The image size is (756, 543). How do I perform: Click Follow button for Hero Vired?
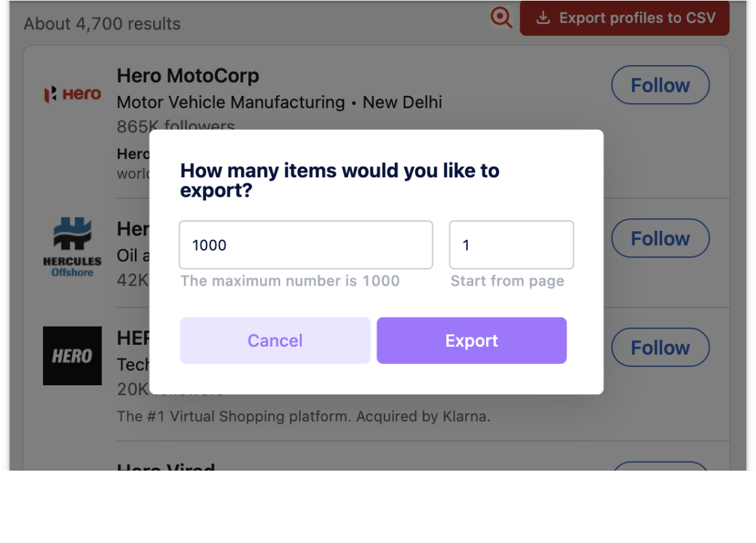[x=660, y=465]
